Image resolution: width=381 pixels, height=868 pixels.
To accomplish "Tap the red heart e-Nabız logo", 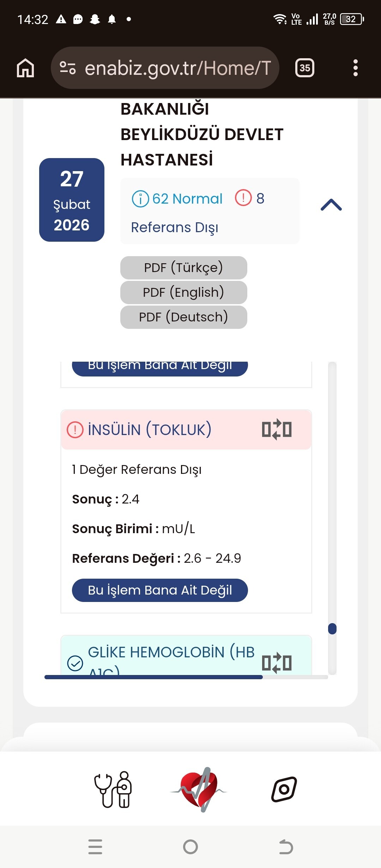I will [x=199, y=790].
